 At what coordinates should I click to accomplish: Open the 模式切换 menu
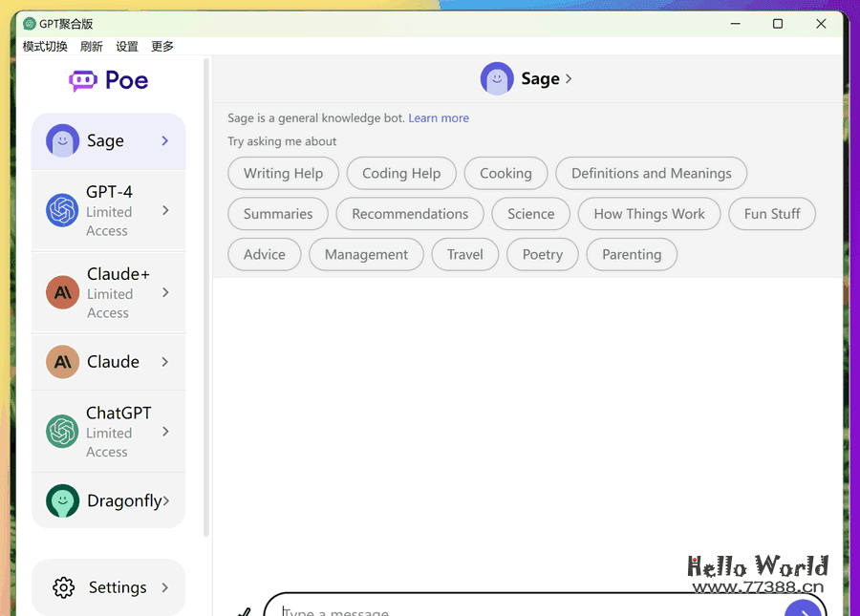click(x=45, y=47)
